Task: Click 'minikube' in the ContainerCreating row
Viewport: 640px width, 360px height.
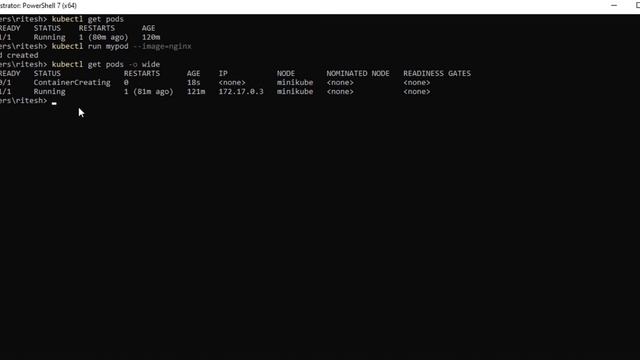Action: (x=295, y=82)
